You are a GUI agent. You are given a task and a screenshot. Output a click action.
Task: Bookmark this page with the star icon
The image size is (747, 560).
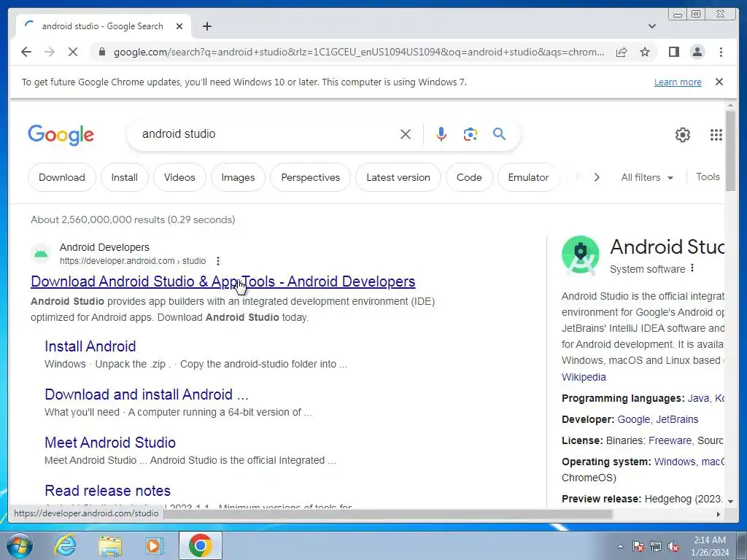pyautogui.click(x=645, y=52)
